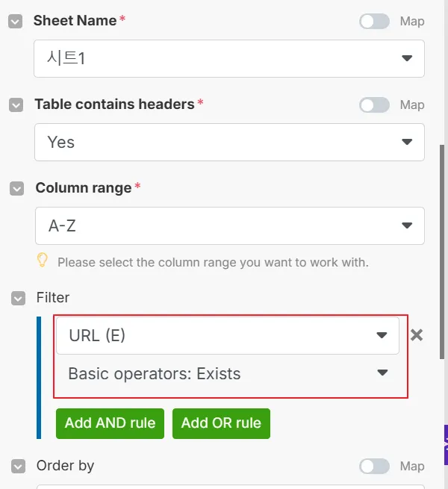Click the purple tab at right edge

pos(445,446)
